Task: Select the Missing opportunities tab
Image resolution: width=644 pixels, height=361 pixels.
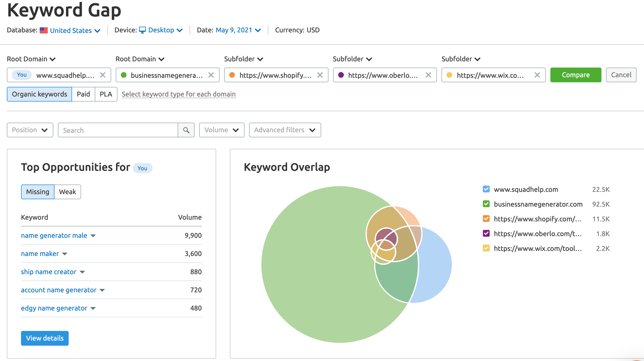Action: coord(38,192)
